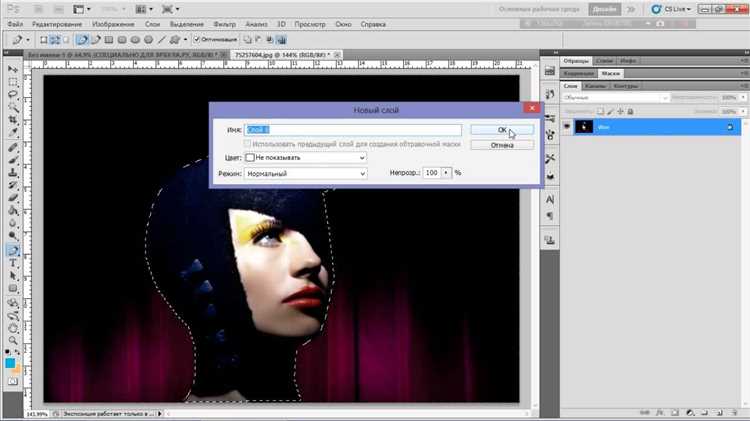Open the Режим blend mode dropdown
750x421 pixels.
pyautogui.click(x=306, y=174)
